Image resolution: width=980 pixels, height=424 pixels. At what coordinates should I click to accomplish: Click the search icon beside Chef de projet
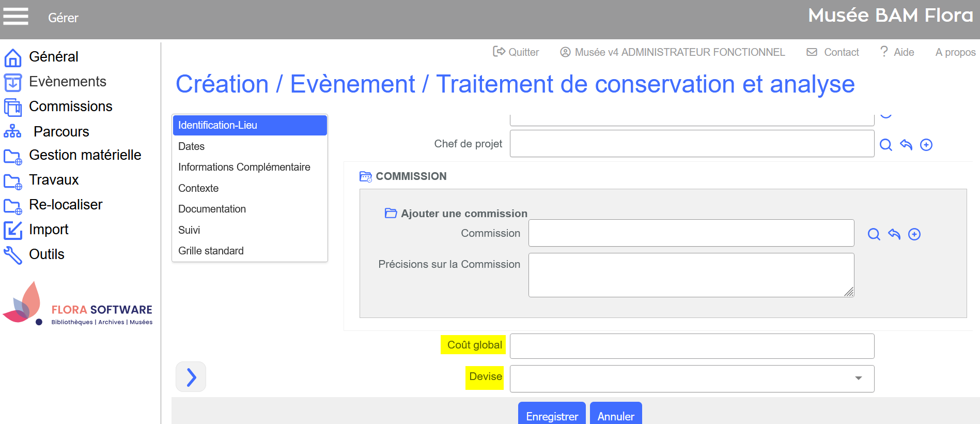(x=885, y=145)
